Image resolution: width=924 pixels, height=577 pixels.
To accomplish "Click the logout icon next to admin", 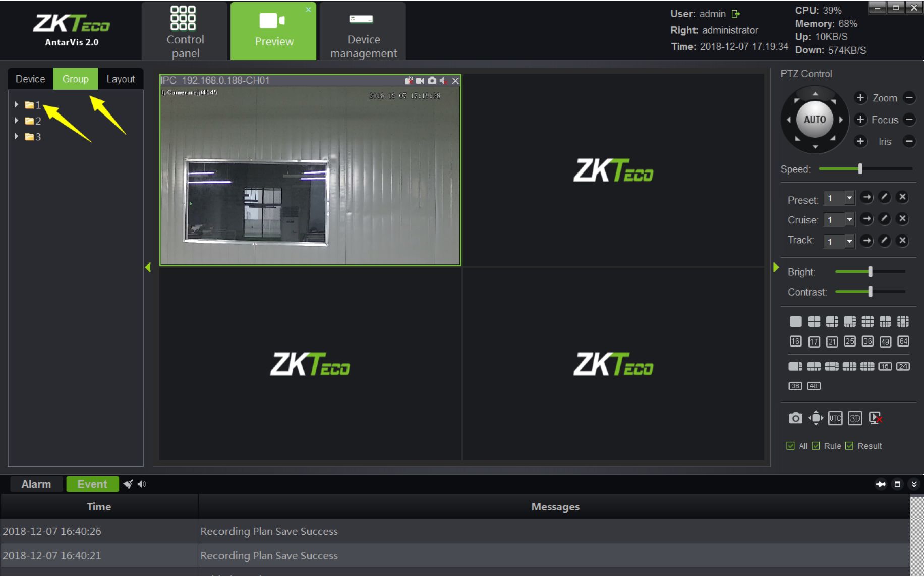I will pos(736,14).
